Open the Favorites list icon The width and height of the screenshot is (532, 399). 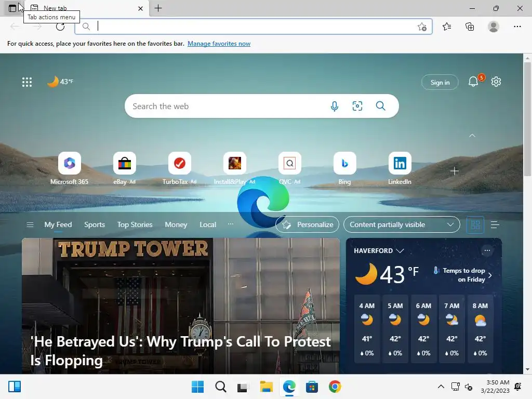pos(447,26)
